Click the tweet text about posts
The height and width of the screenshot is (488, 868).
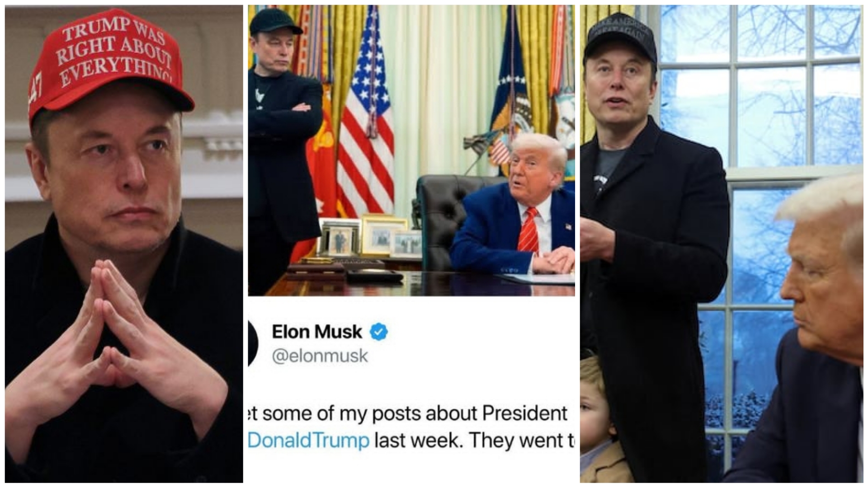[x=411, y=427]
